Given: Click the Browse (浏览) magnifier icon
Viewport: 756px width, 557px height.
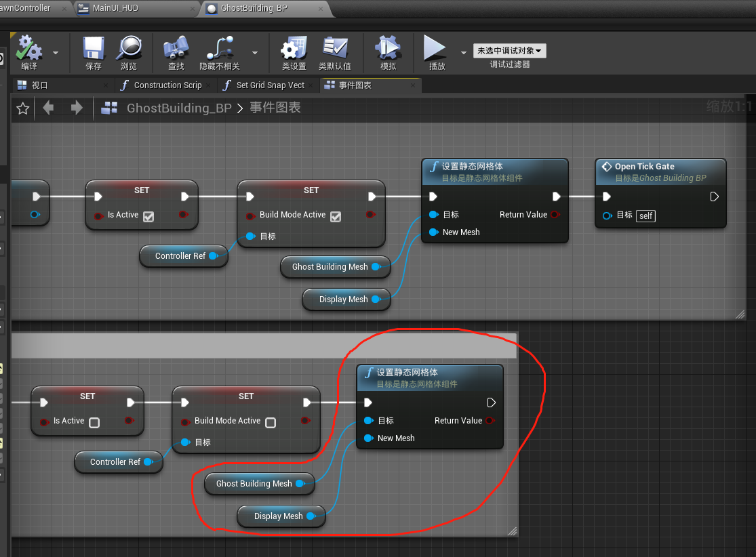Looking at the screenshot, I should [129, 48].
